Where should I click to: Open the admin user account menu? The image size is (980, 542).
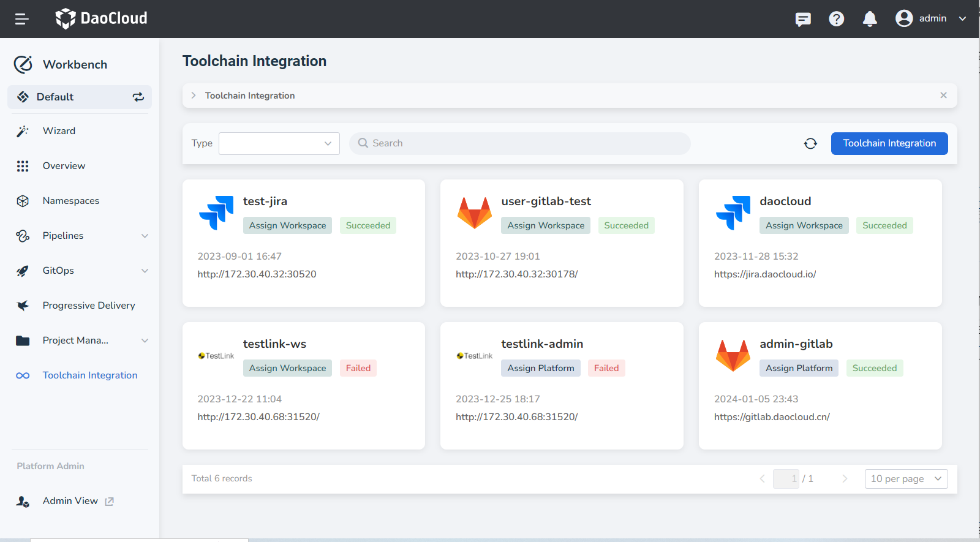(x=930, y=19)
